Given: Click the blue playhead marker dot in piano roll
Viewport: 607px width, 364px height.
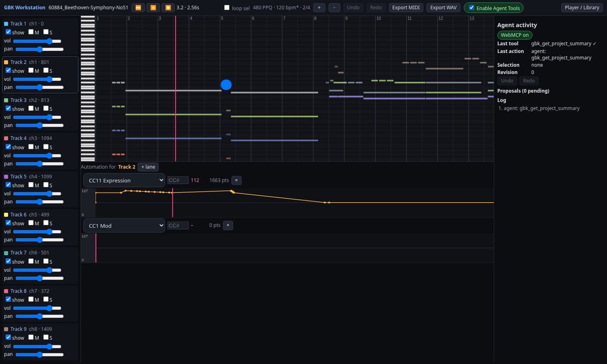Looking at the screenshot, I should (226, 85).
